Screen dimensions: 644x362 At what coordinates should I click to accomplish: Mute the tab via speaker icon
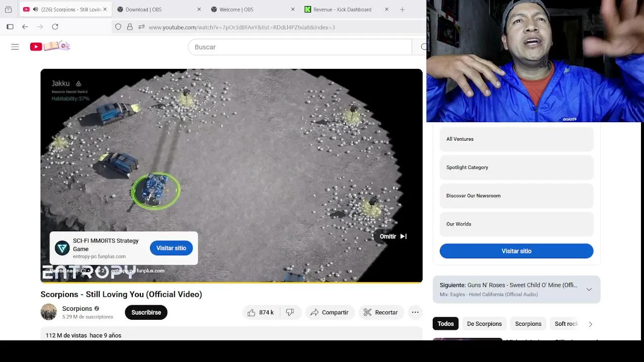pyautogui.click(x=35, y=9)
